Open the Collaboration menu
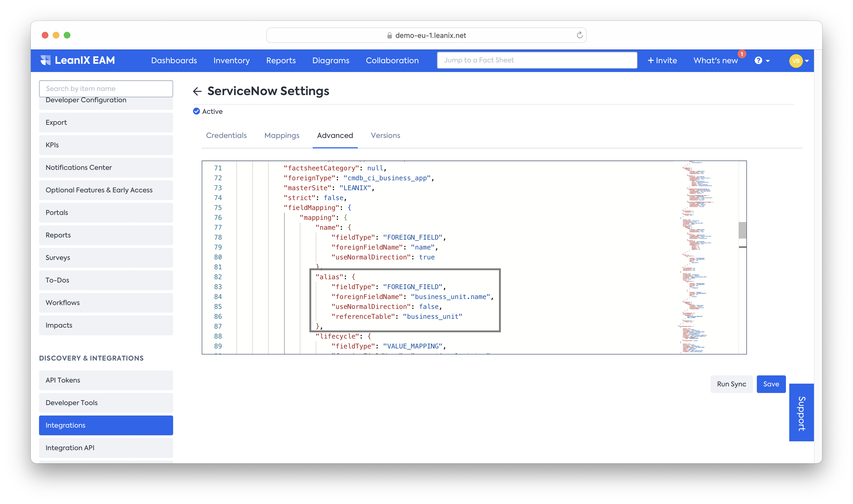Screen dimensions: 853x504 click(392, 60)
